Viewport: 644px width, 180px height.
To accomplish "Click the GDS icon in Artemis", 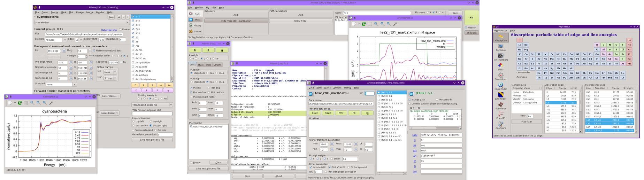I will (x=191, y=14).
